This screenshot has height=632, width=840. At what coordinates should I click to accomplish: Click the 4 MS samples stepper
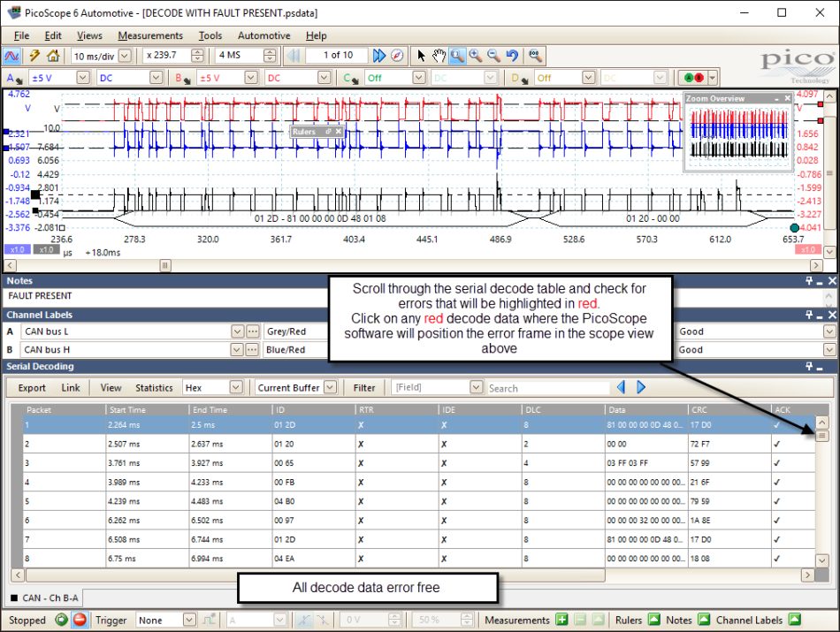270,56
